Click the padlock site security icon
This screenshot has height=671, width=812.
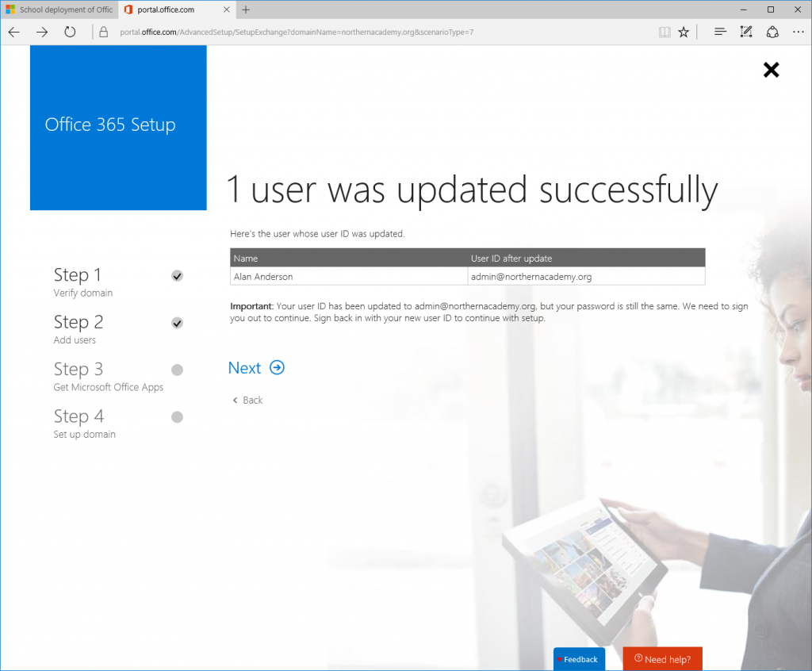pyautogui.click(x=104, y=33)
